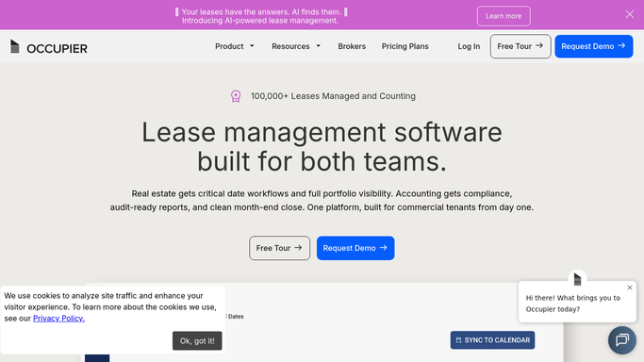Click the Occupier avatar above the chat message
The width and height of the screenshot is (644, 362).
coord(577,279)
